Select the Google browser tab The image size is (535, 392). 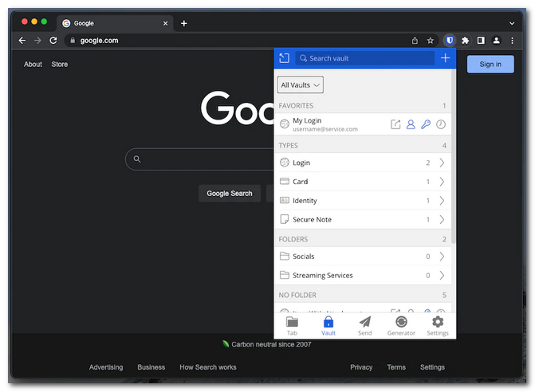point(115,23)
